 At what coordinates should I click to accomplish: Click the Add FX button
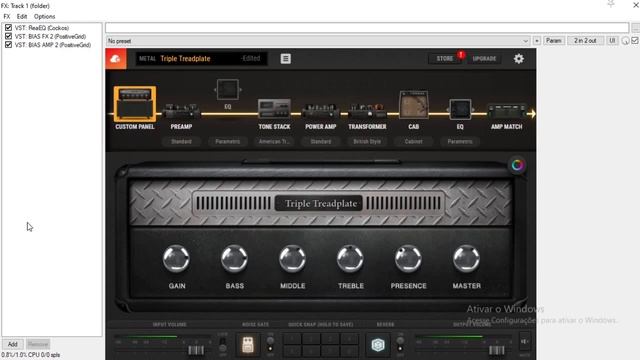tap(13, 344)
